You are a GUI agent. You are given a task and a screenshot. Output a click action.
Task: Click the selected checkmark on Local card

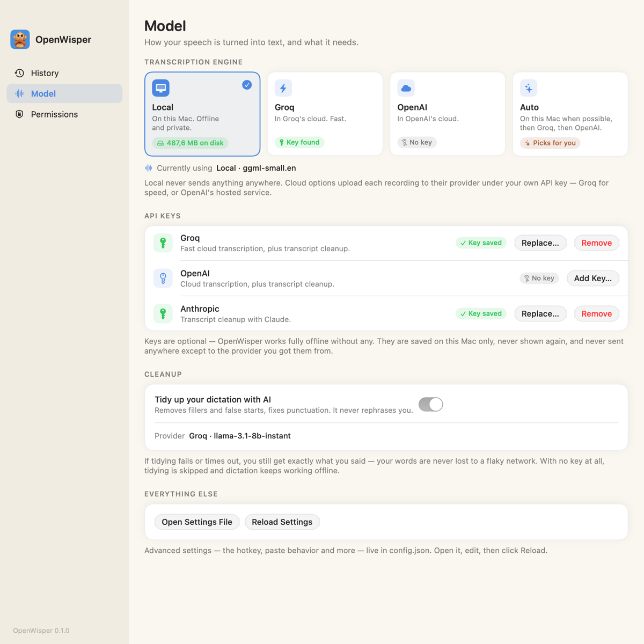click(x=247, y=85)
